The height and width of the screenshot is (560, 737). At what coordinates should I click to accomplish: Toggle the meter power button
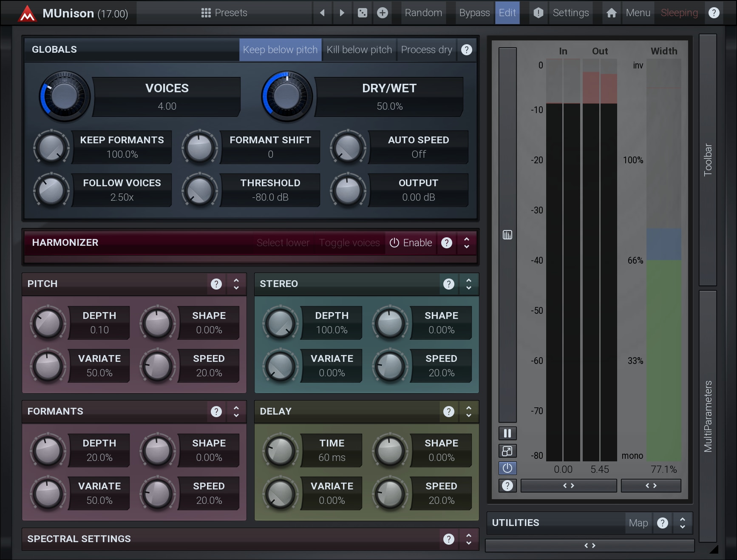tap(507, 468)
